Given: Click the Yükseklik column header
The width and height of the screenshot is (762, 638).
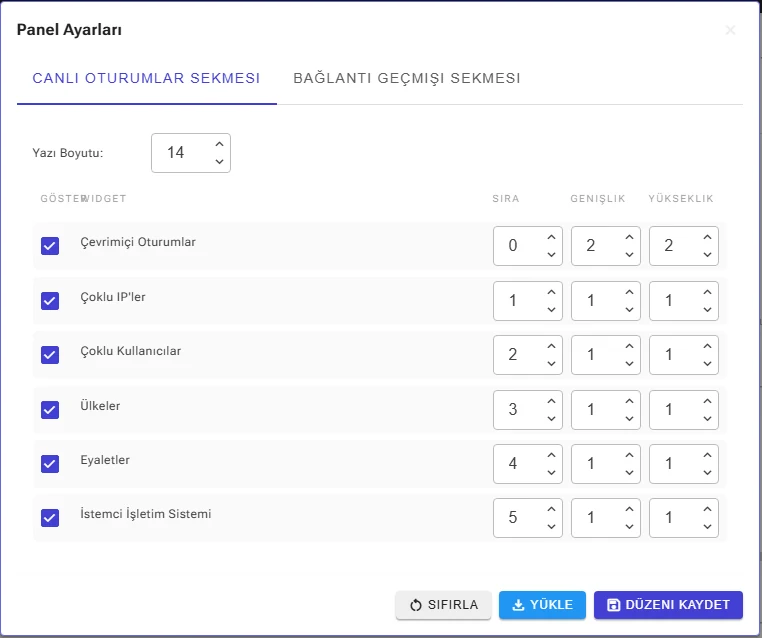Looking at the screenshot, I should pos(681,199).
